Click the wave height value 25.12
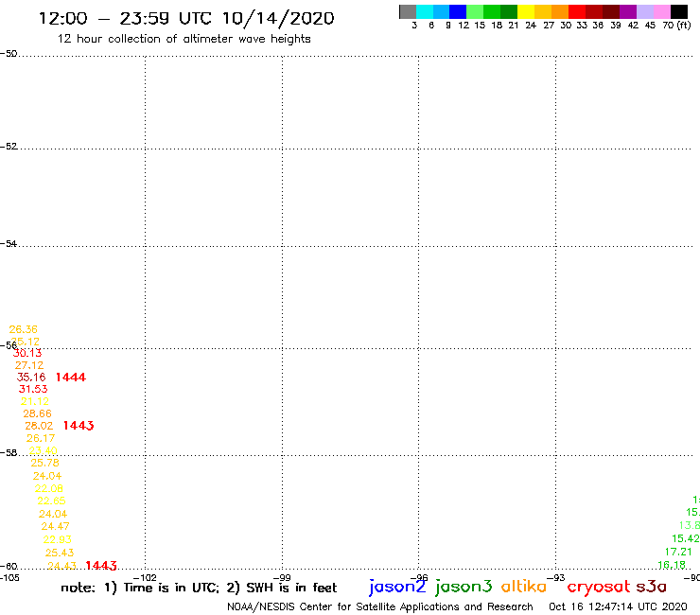700x615 pixels. pos(26,342)
